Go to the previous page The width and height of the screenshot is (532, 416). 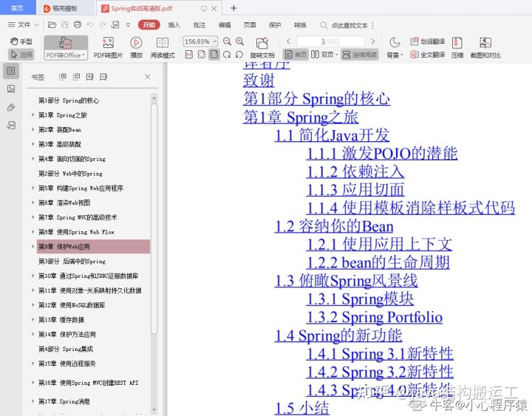(x=288, y=41)
